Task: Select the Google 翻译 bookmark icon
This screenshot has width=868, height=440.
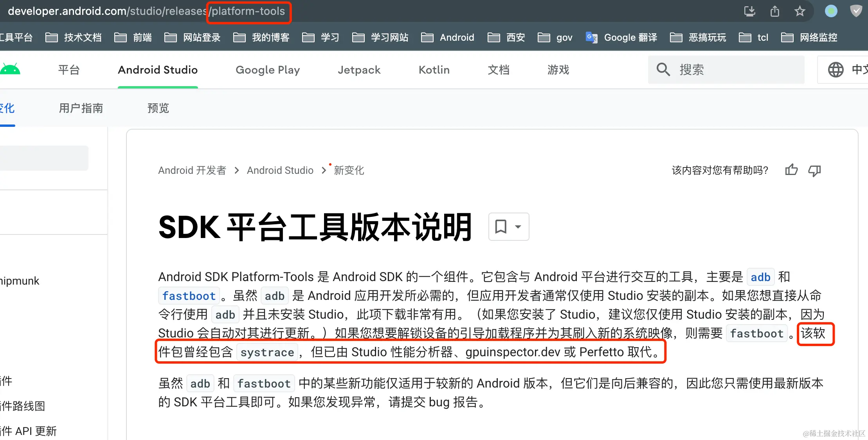Action: 591,37
